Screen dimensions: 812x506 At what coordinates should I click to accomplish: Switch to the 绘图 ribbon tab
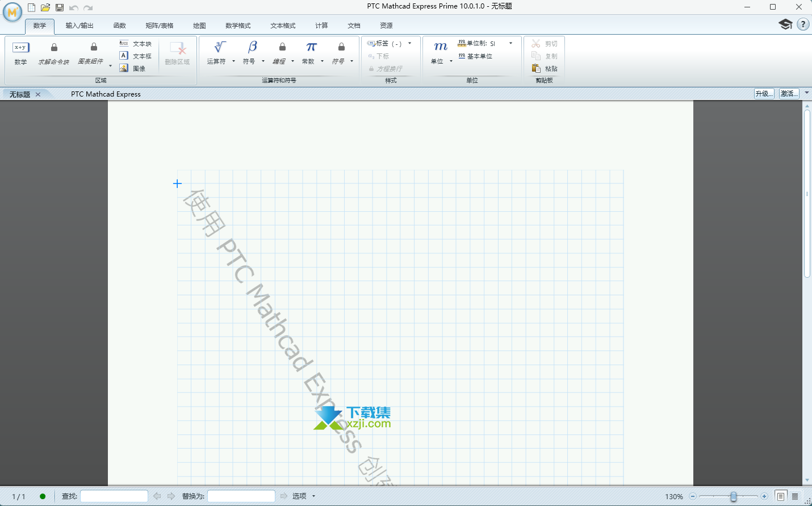click(x=199, y=26)
